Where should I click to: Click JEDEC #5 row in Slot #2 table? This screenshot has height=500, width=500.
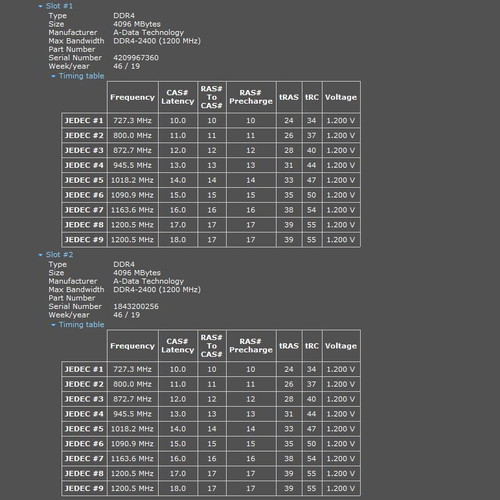tap(211, 429)
